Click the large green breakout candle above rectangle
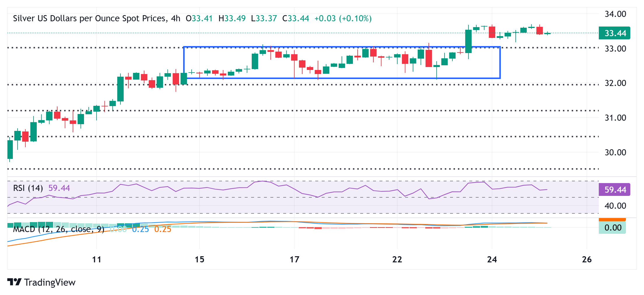 coord(468,41)
